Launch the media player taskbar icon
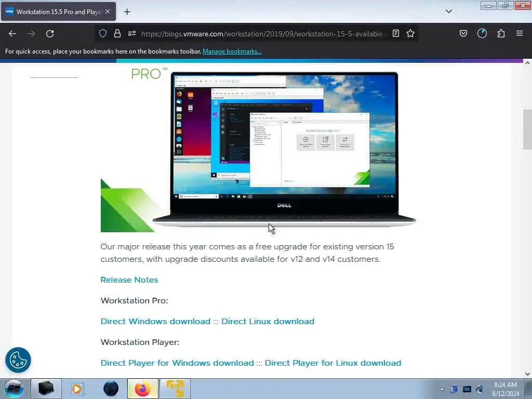 [x=77, y=389]
